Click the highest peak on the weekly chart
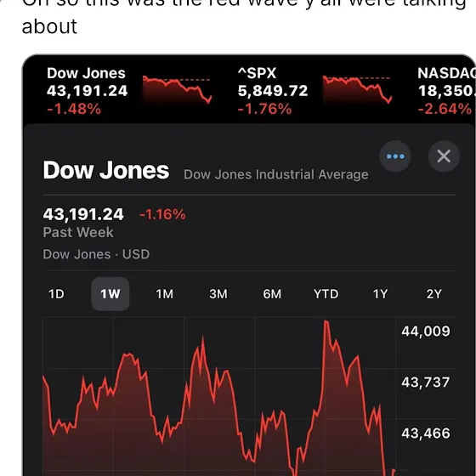The height and width of the screenshot is (476, 476). (326, 321)
